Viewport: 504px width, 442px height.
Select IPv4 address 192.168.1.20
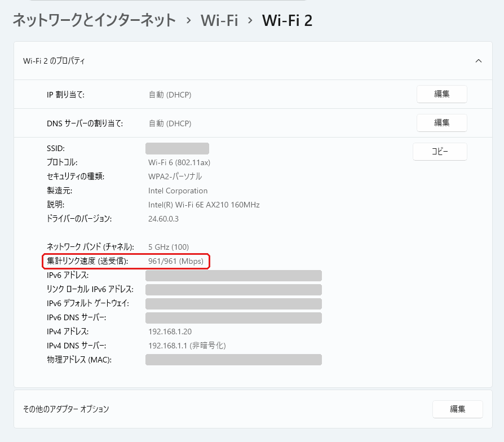point(170,331)
